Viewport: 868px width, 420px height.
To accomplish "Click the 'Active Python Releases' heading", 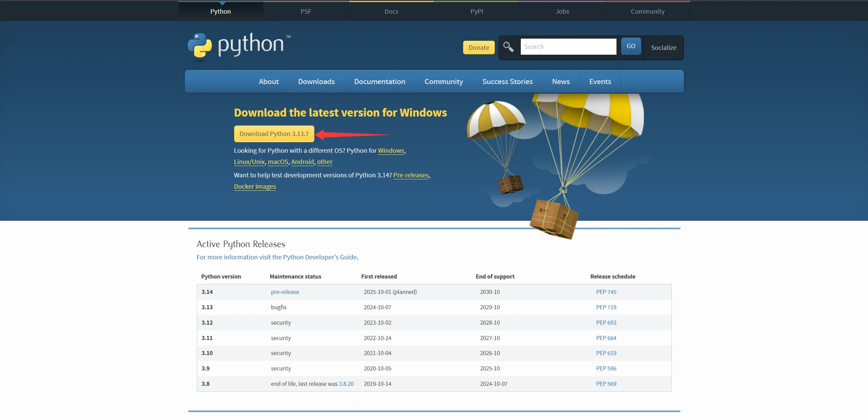I will pyautogui.click(x=241, y=244).
